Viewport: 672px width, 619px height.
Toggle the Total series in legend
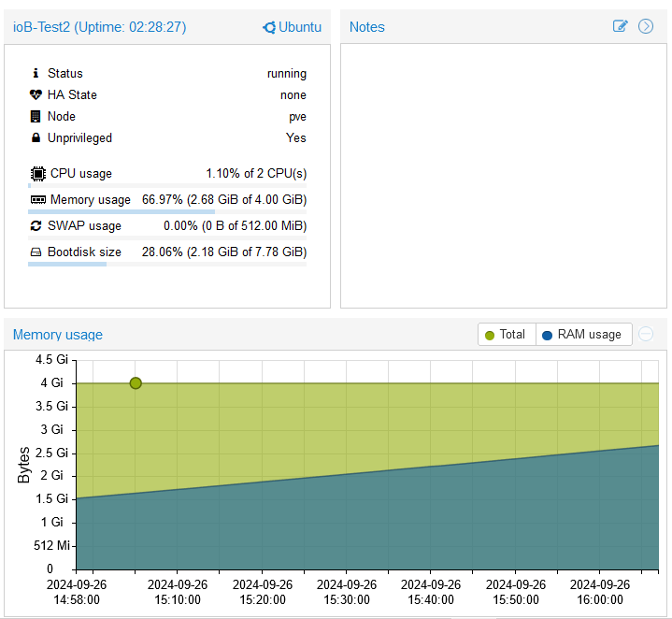point(507,335)
